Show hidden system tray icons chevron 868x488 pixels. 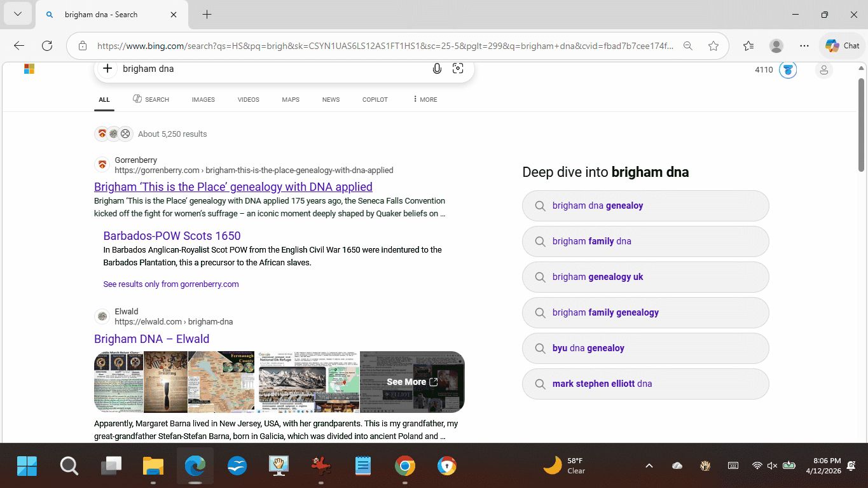(x=649, y=466)
